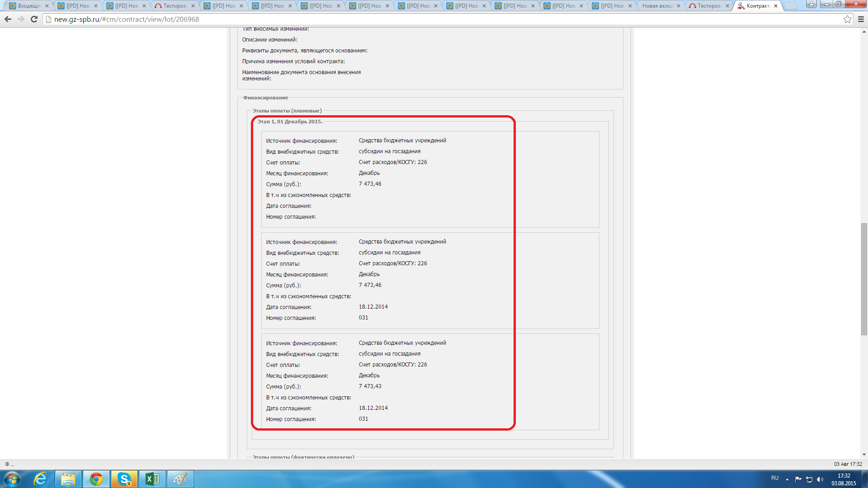The height and width of the screenshot is (488, 868).
Task: Open the Chrome hamburger menu
Action: point(861,19)
